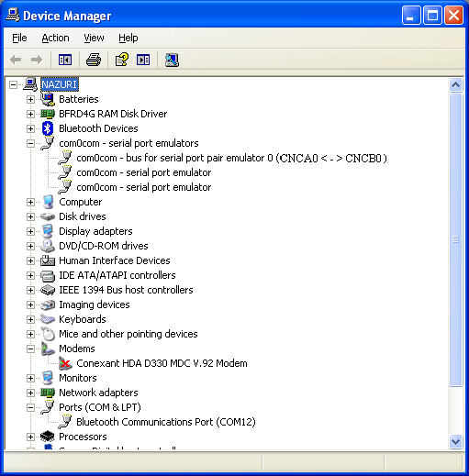Click the com0com serial port emulators category icon
This screenshot has height=476, width=469.
click(x=48, y=143)
